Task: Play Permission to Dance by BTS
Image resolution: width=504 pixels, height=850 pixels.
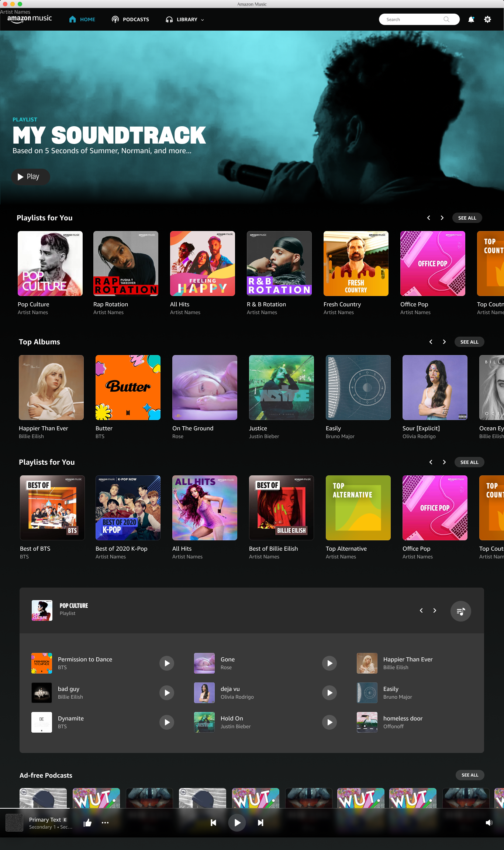Action: coord(167,663)
